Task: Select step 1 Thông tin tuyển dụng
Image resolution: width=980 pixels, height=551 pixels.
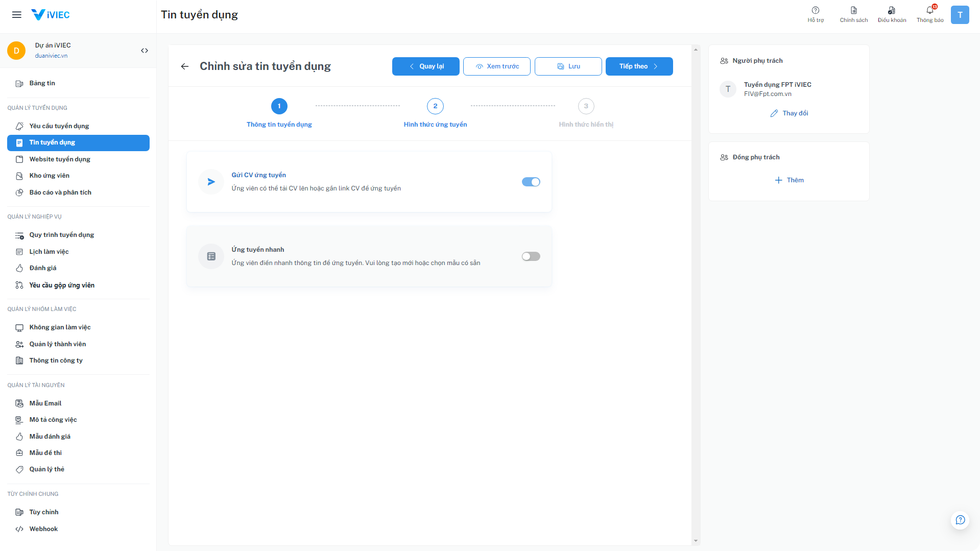Action: 279,106
